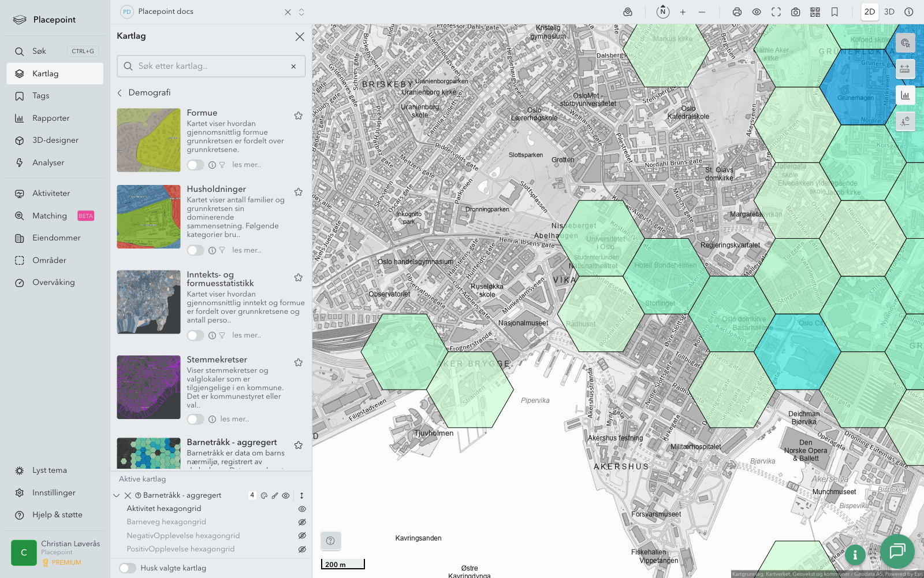924x578 pixels.
Task: Open color palette for Barnetråkk layer
Action: tap(264, 495)
